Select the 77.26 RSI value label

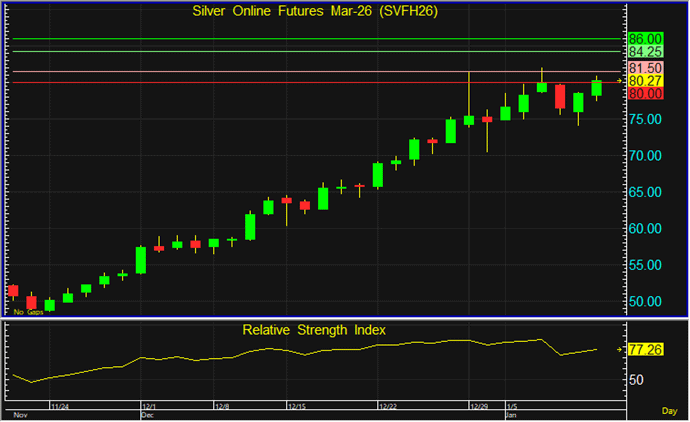[647, 350]
